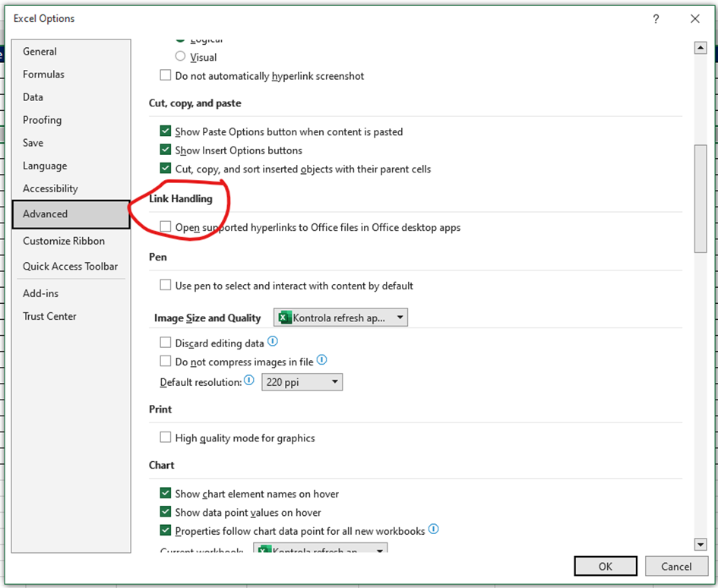
Task: Open Image Size and Quality workbook dropdown
Action: click(x=340, y=318)
